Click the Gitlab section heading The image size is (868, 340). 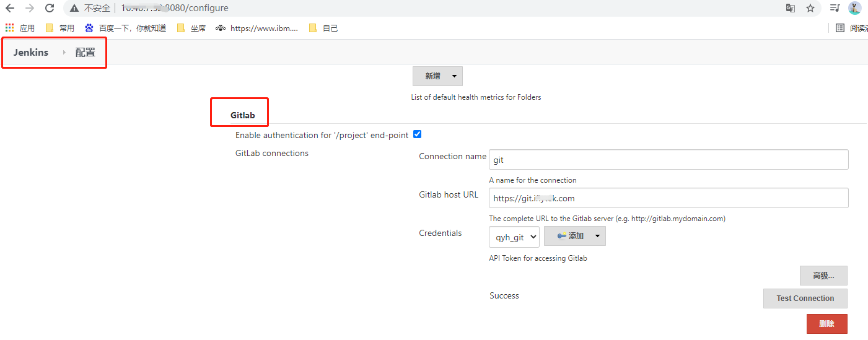(242, 115)
